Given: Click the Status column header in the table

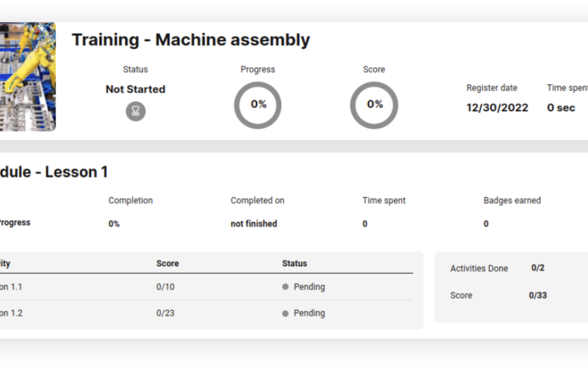Looking at the screenshot, I should 295,263.
